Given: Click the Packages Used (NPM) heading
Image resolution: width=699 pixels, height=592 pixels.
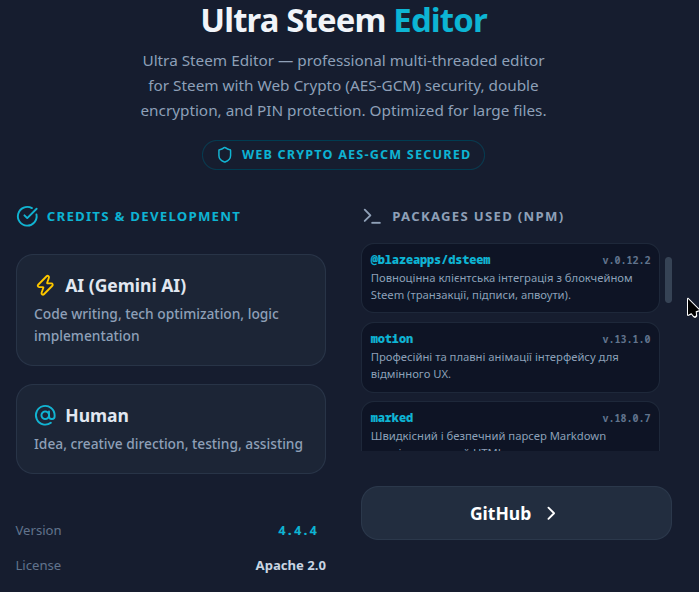Looking at the screenshot, I should pyautogui.click(x=478, y=217).
